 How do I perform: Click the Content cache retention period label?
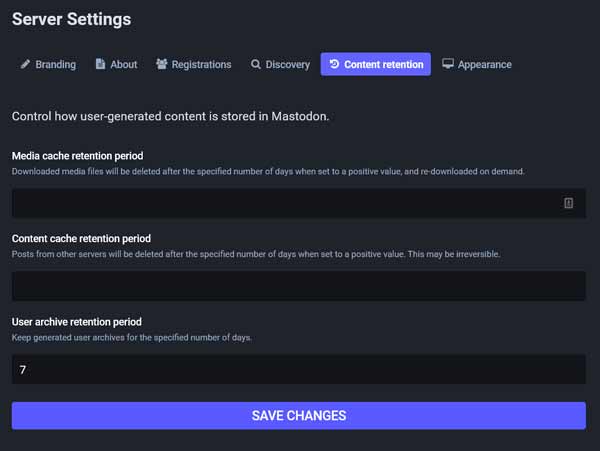coord(81,238)
